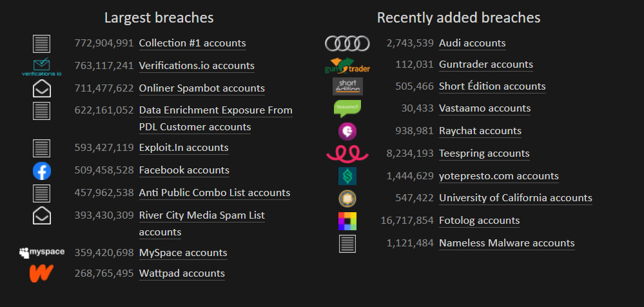Image resolution: width=644 pixels, height=307 pixels.
Task: Open the Anti Public Combo List accounts link
Action: pos(215,193)
